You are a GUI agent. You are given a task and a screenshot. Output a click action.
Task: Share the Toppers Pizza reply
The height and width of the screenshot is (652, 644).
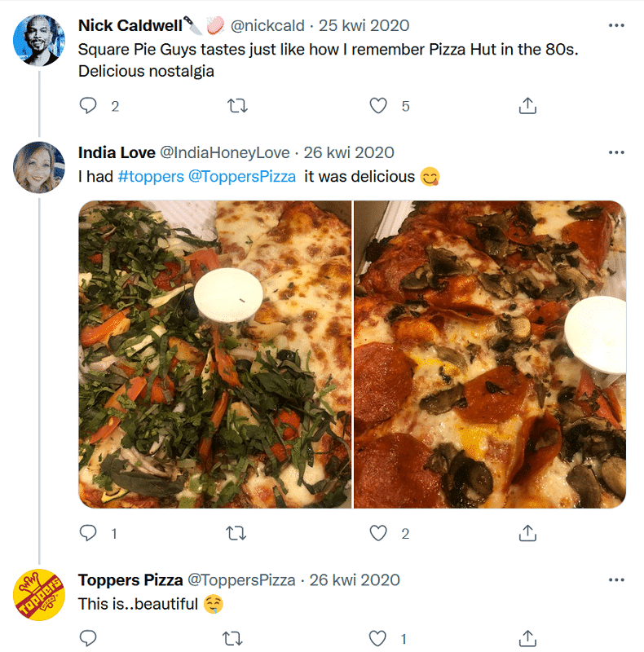tap(527, 638)
